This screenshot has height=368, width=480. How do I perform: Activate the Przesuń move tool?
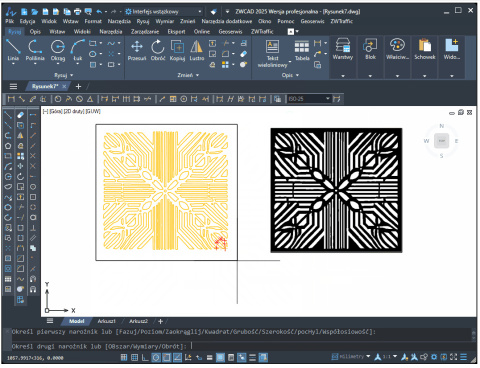click(137, 50)
